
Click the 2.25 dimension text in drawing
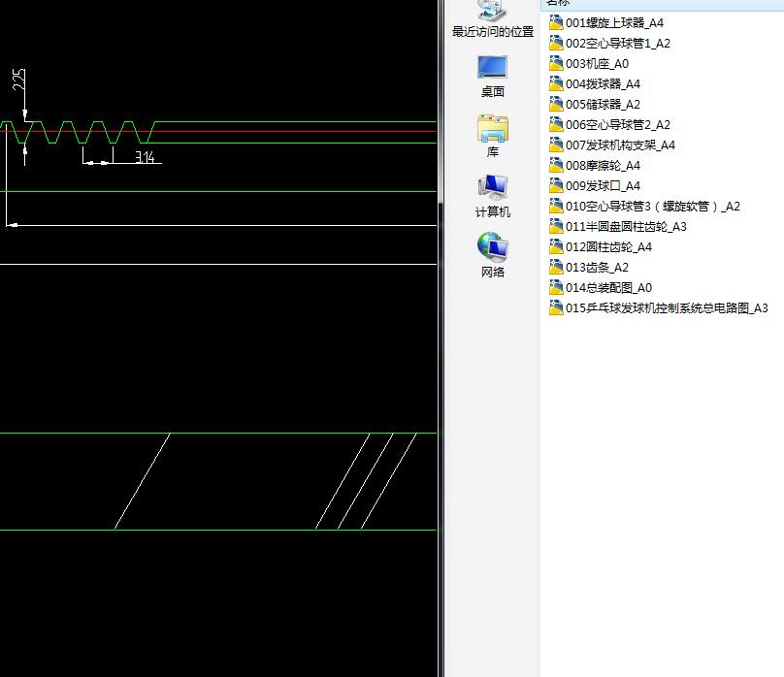pos(18,80)
